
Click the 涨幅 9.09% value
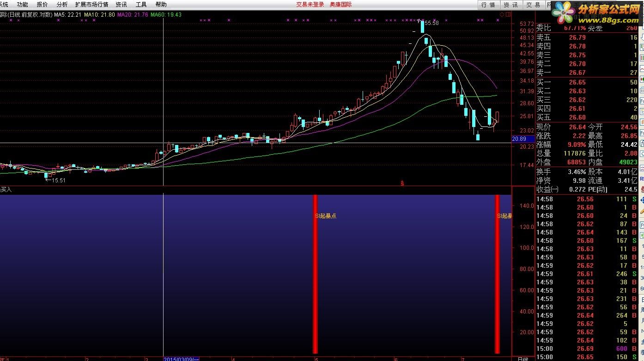pos(577,144)
